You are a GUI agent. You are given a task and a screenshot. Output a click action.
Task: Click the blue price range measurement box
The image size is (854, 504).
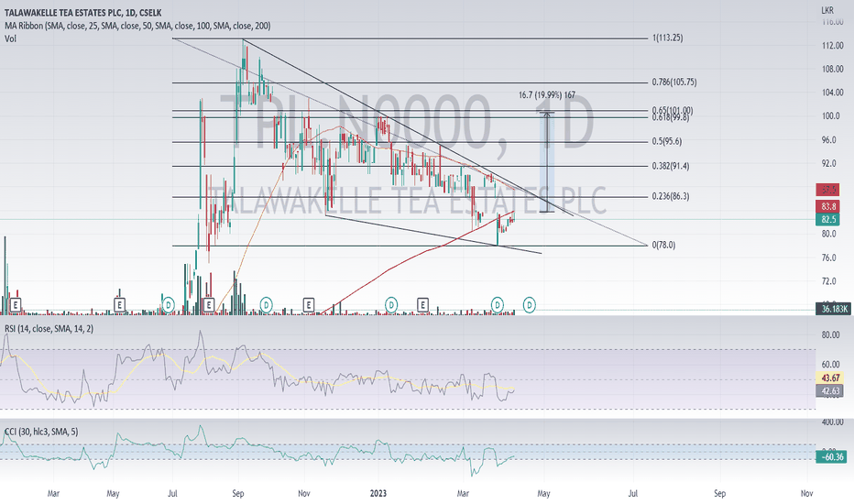547,162
